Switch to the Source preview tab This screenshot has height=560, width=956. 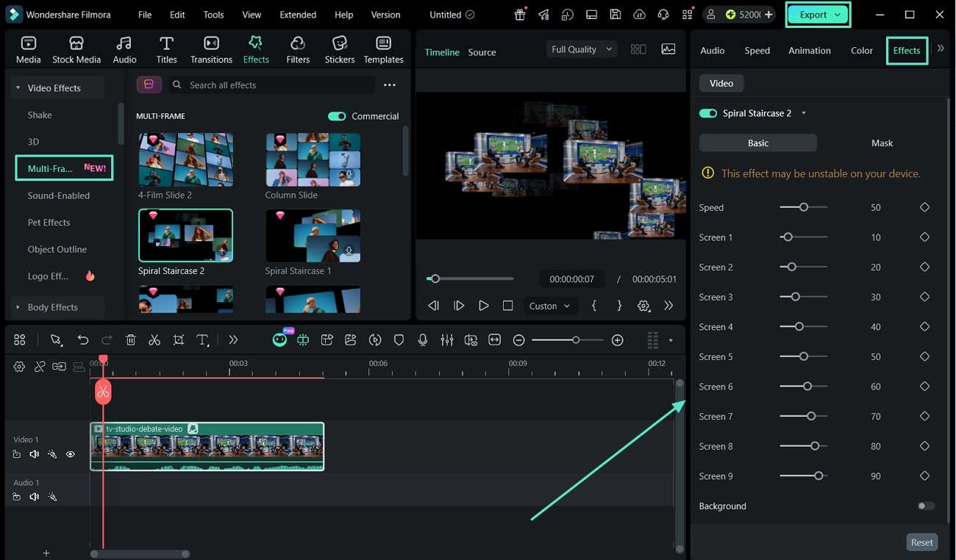pyautogui.click(x=482, y=52)
